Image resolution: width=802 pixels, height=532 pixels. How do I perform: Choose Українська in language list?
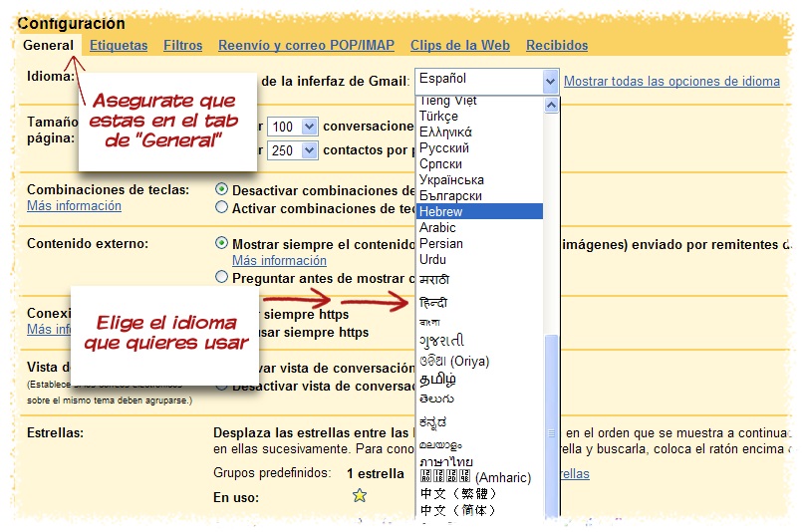click(x=480, y=179)
